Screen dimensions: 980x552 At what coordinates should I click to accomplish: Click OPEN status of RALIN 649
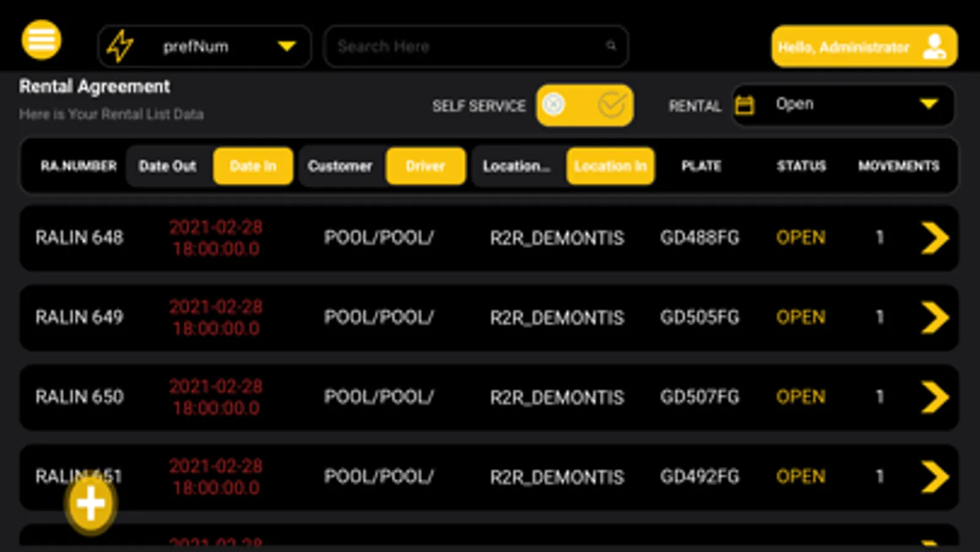coord(800,318)
